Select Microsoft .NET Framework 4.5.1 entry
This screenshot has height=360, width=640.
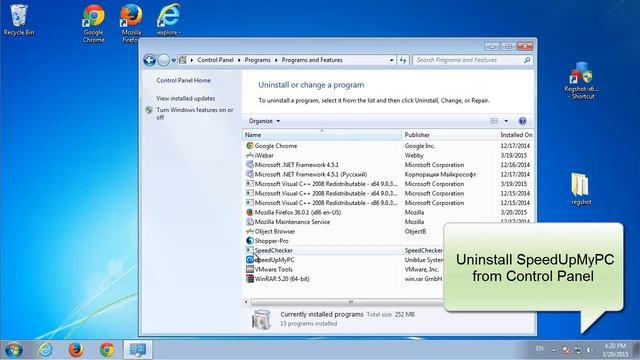pyautogui.click(x=296, y=165)
